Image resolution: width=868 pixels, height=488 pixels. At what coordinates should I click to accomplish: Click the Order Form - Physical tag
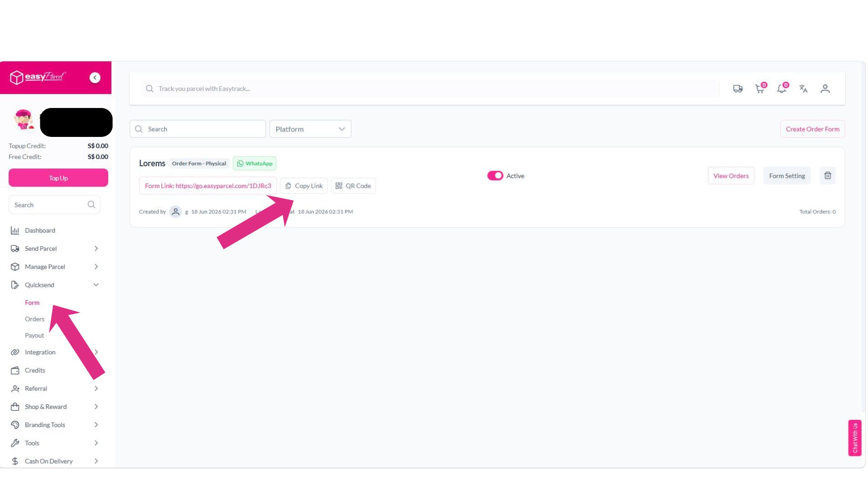199,164
